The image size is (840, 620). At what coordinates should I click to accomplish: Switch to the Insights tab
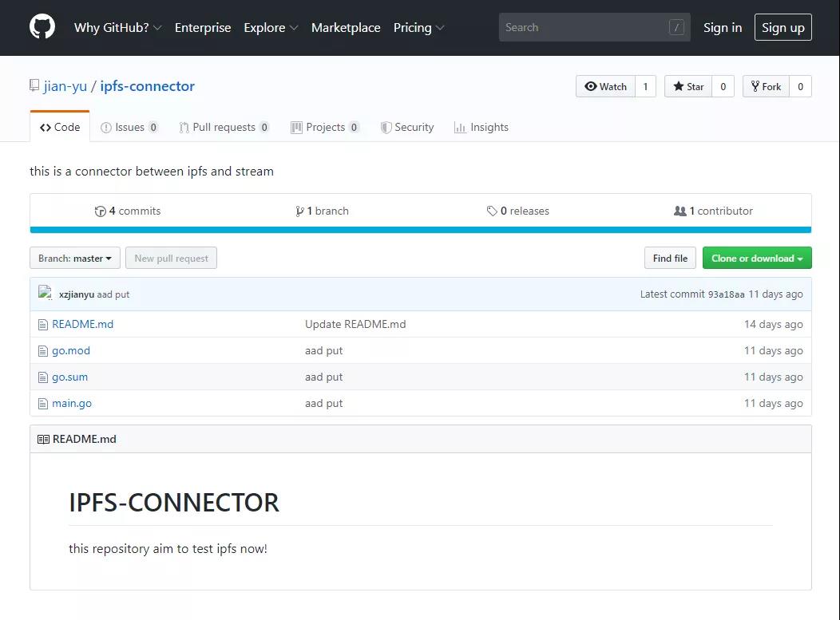(x=481, y=127)
